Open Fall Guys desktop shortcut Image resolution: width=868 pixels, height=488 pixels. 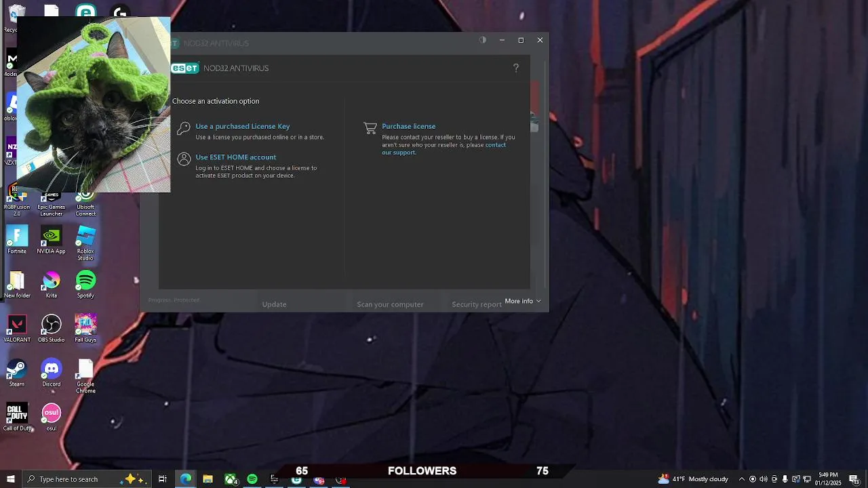point(85,329)
